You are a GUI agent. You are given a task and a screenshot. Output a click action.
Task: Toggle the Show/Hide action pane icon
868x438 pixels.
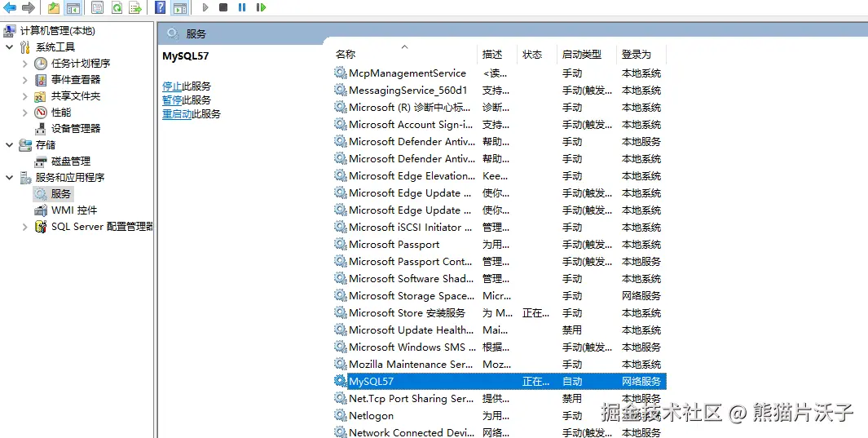click(179, 7)
